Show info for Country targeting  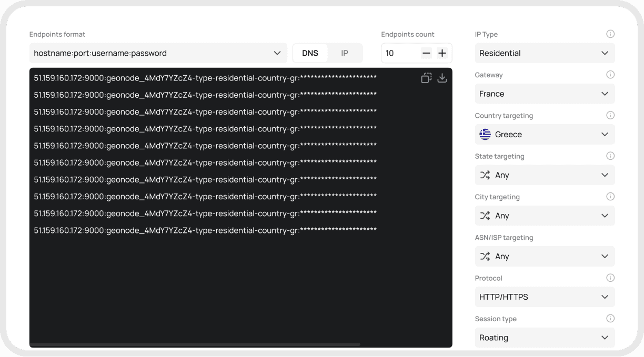pyautogui.click(x=610, y=115)
